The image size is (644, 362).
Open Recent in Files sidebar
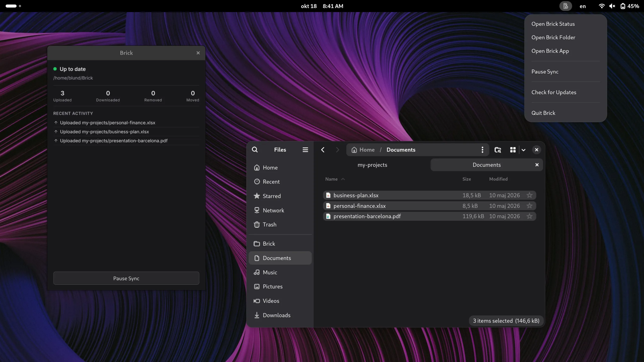click(280, 182)
